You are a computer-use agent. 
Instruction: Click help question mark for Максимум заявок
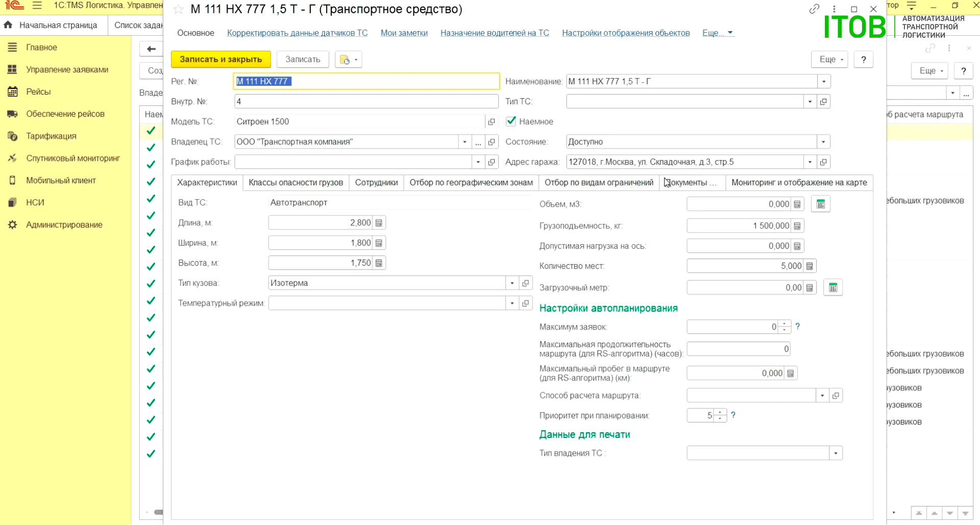pyautogui.click(x=798, y=326)
